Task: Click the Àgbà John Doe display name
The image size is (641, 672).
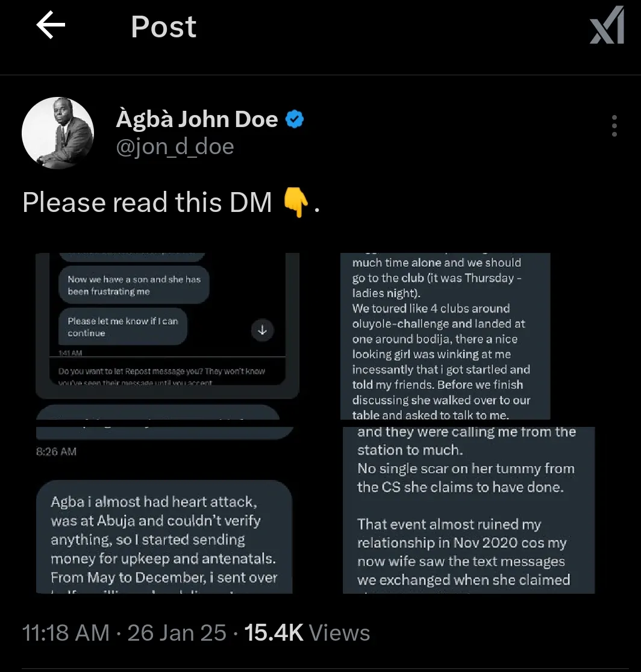Action: click(x=197, y=119)
